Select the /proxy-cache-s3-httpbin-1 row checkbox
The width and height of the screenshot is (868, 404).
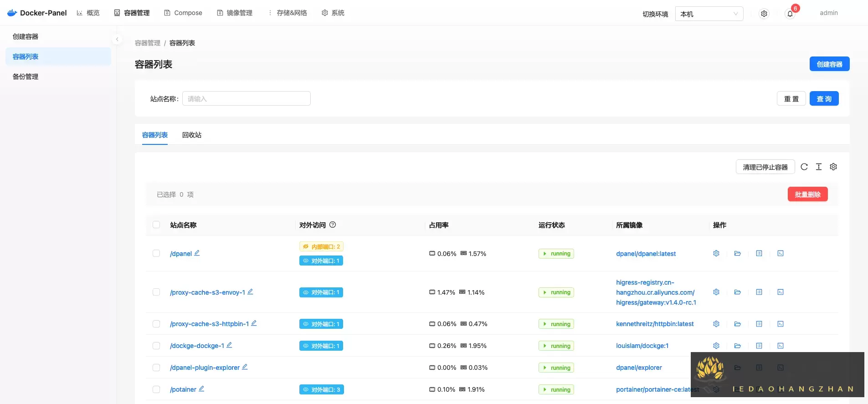156,324
